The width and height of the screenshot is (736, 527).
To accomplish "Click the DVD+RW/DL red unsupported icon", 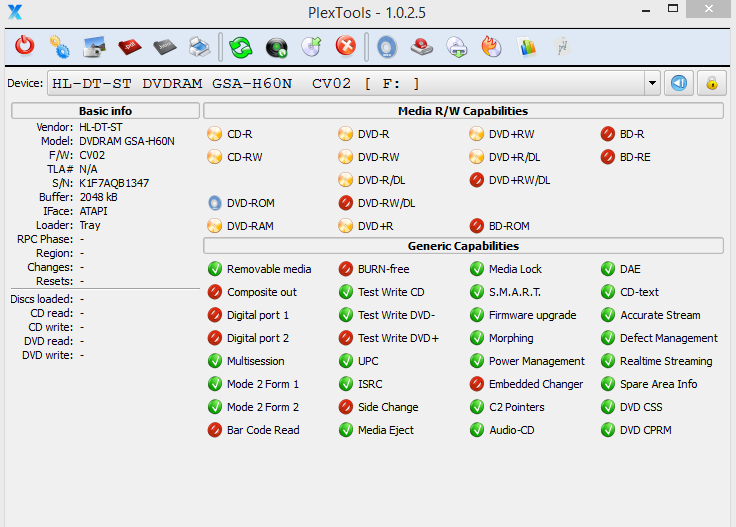I will pyautogui.click(x=476, y=180).
